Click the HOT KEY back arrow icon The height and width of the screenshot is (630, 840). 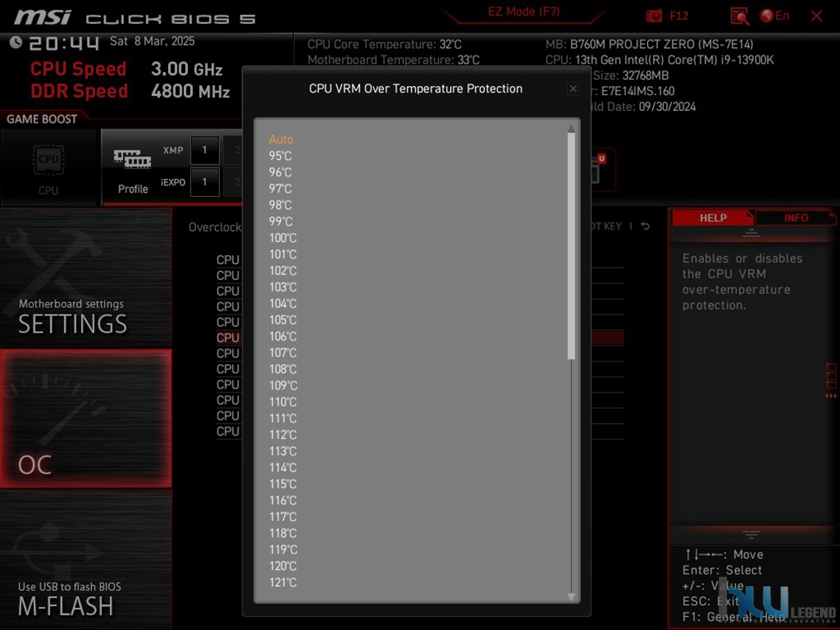(646, 226)
